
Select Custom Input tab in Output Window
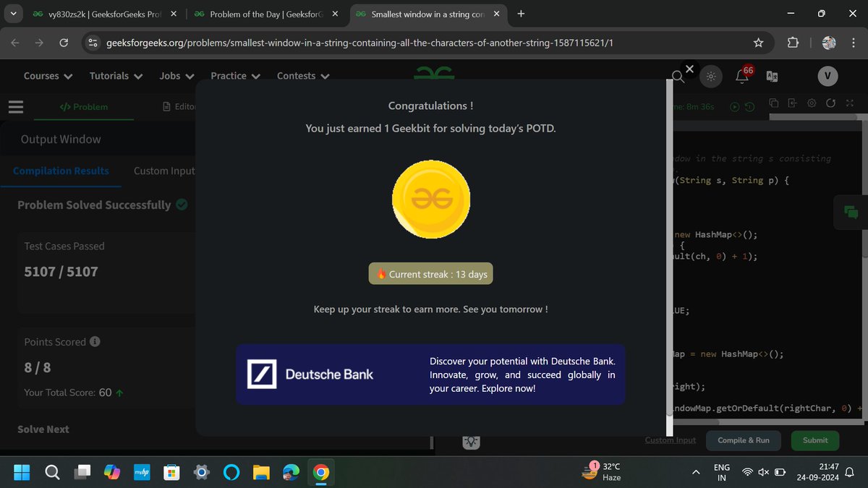pyautogui.click(x=164, y=171)
